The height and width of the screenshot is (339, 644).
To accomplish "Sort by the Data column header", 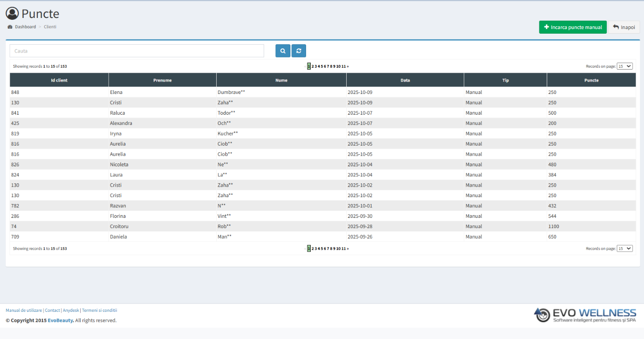I will pos(405,80).
